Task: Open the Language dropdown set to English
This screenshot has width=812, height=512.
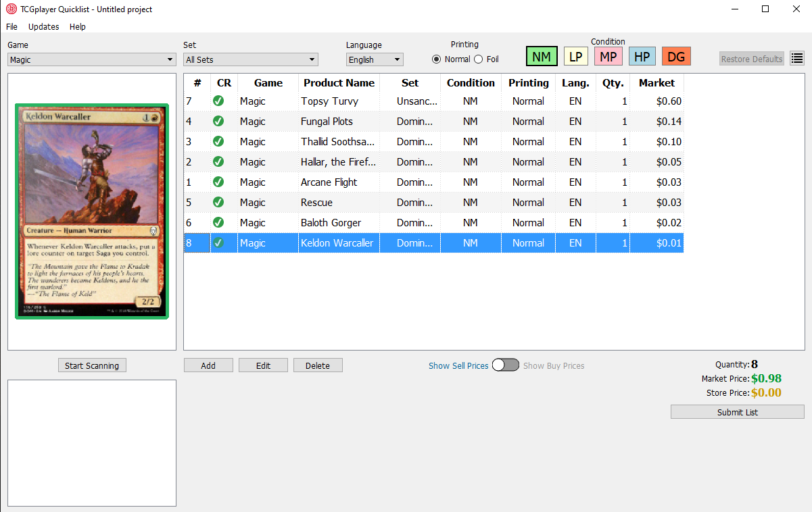Action: (375, 59)
